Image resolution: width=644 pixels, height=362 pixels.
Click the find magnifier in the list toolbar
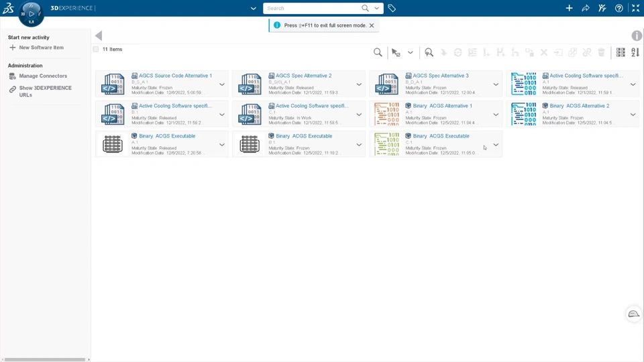pyautogui.click(x=378, y=52)
